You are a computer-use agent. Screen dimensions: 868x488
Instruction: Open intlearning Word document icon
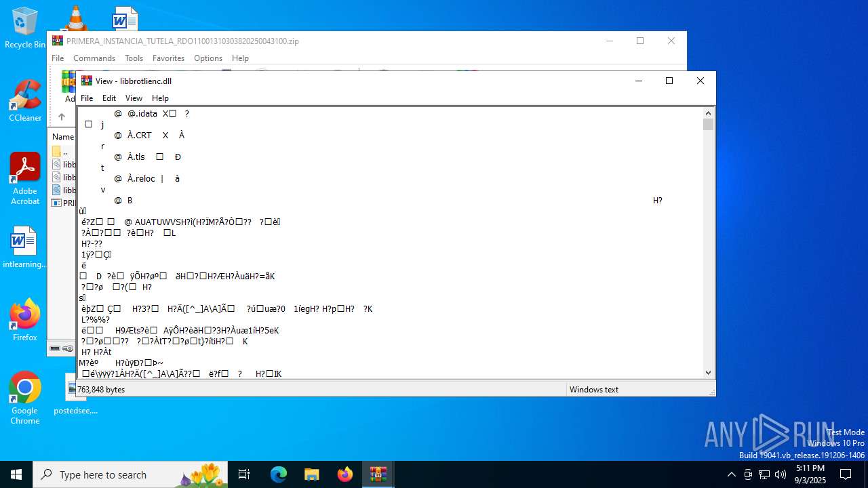tap(24, 248)
